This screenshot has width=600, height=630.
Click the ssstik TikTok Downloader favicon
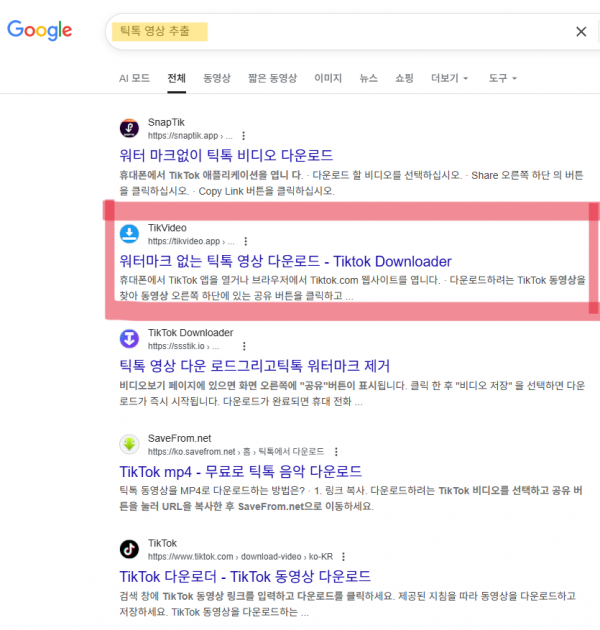tap(129, 338)
